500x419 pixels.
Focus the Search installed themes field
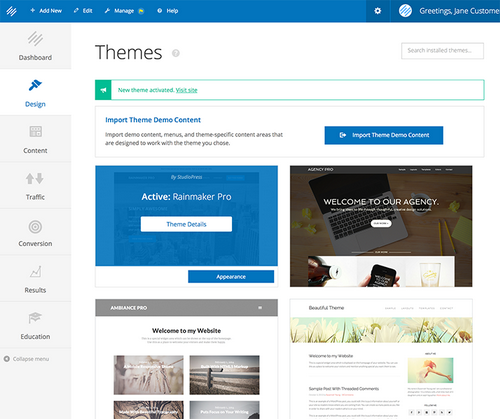coord(442,51)
